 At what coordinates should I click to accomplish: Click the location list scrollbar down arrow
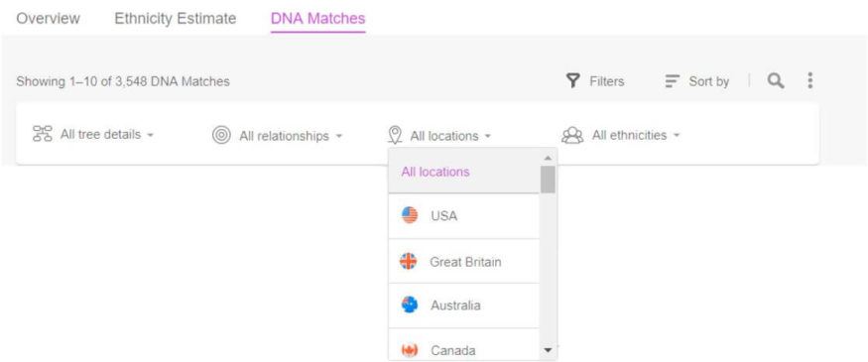pyautogui.click(x=548, y=350)
